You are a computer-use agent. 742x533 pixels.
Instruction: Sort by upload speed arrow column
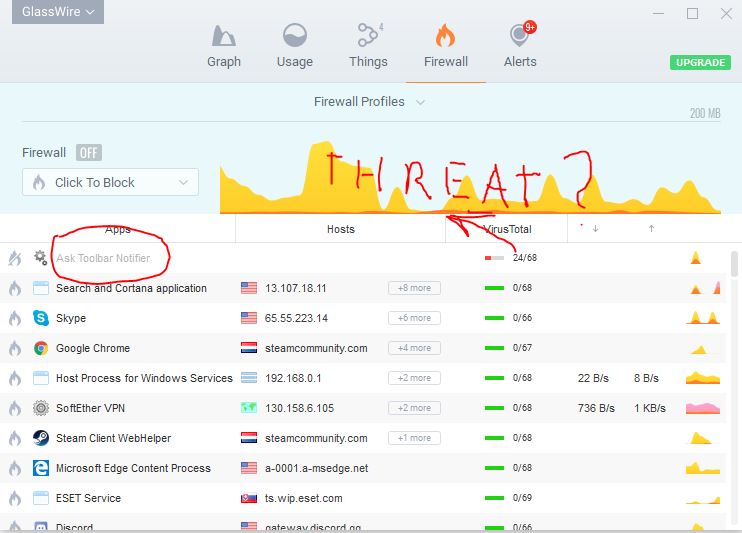coord(652,229)
